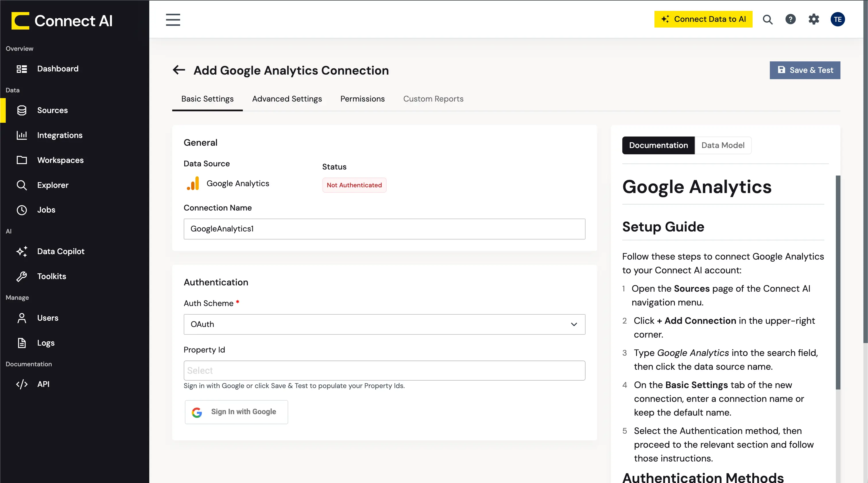
Task: Click the Toolkits wrench icon
Action: [22, 276]
